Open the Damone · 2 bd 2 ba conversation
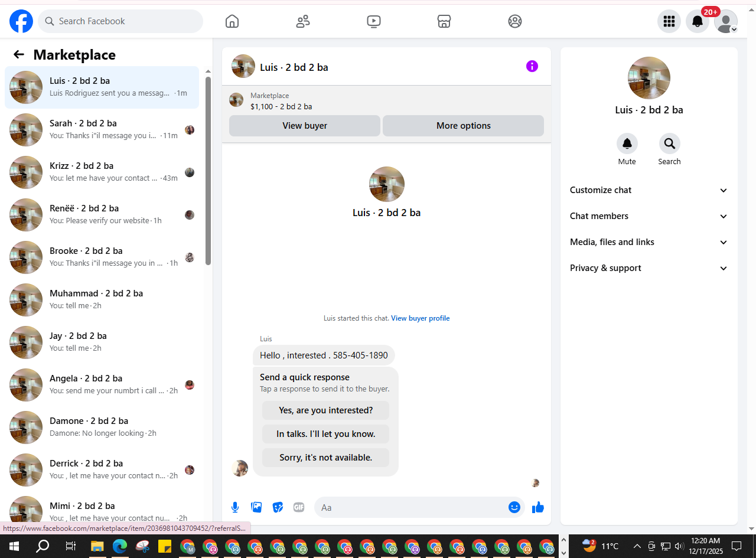The width and height of the screenshot is (756, 558). point(102,428)
